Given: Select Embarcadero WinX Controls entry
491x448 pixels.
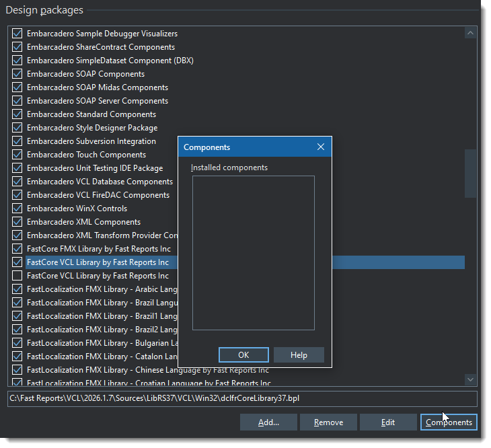Looking at the screenshot, I should [77, 209].
